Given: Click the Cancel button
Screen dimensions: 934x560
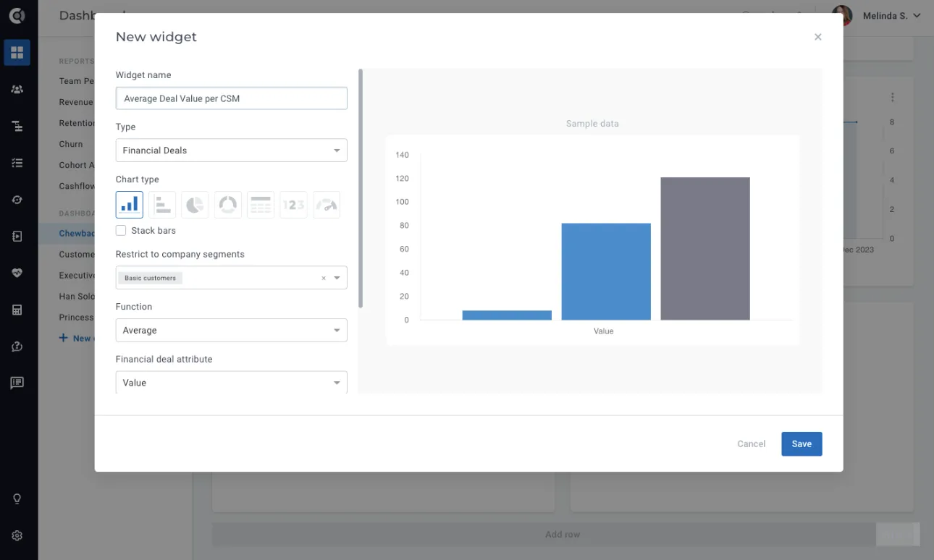Looking at the screenshot, I should click(x=752, y=444).
